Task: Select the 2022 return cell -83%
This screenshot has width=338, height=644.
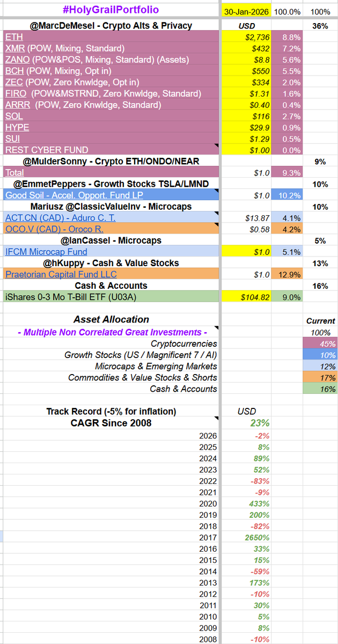Action: tap(247, 481)
